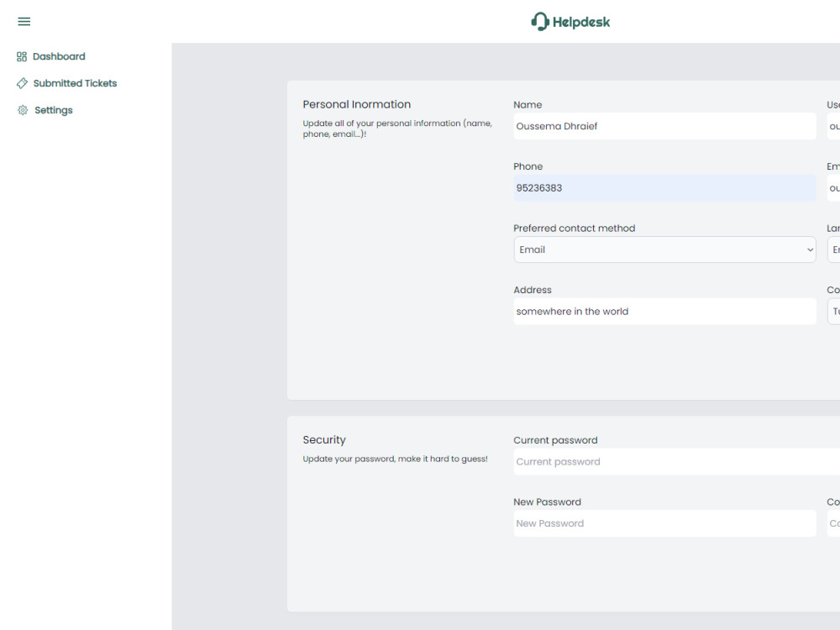The height and width of the screenshot is (630, 840).
Task: Click the Dashboard grid icon
Action: click(22, 56)
